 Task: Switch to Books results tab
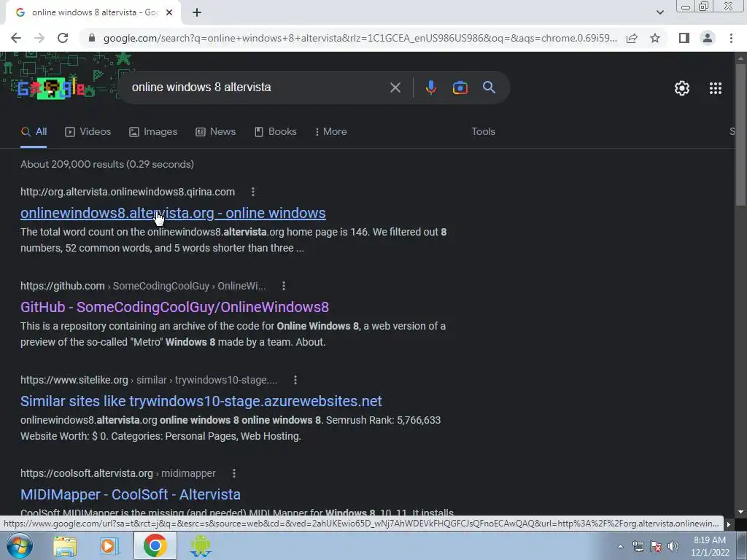click(x=276, y=132)
